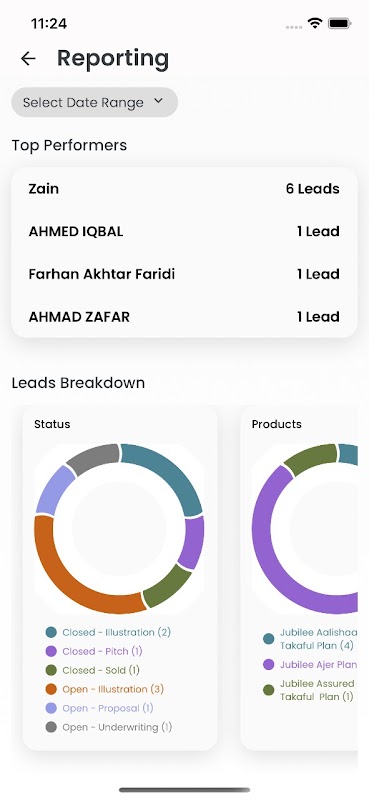369x800 pixels.
Task: Click gray Open - Underwriting legend dot
Action: pos(51,727)
